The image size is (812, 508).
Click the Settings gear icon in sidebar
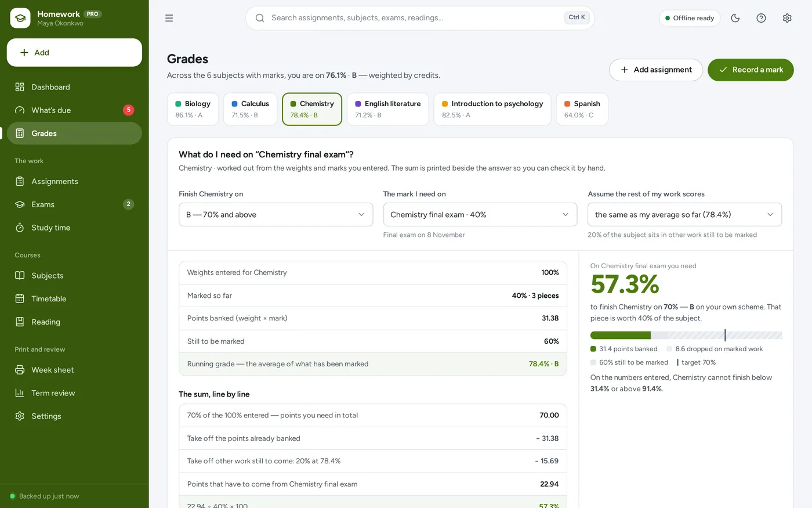(20, 416)
